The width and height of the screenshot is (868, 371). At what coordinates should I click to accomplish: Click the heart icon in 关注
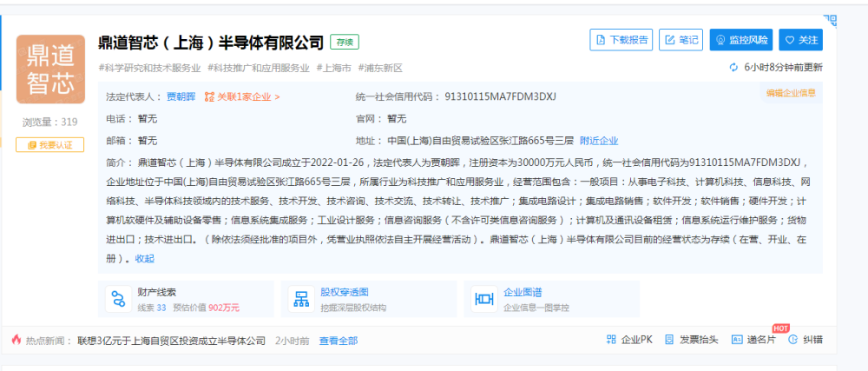[x=790, y=40]
